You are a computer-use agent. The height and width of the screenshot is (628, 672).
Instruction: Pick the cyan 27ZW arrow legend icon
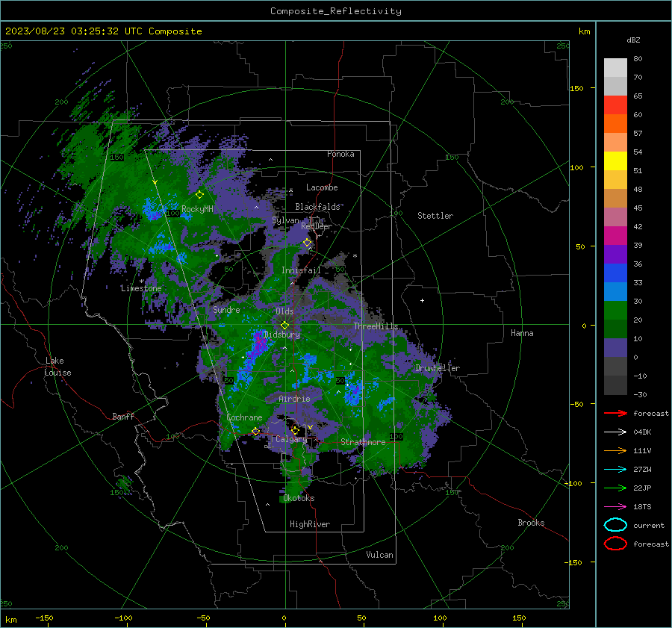pos(615,470)
